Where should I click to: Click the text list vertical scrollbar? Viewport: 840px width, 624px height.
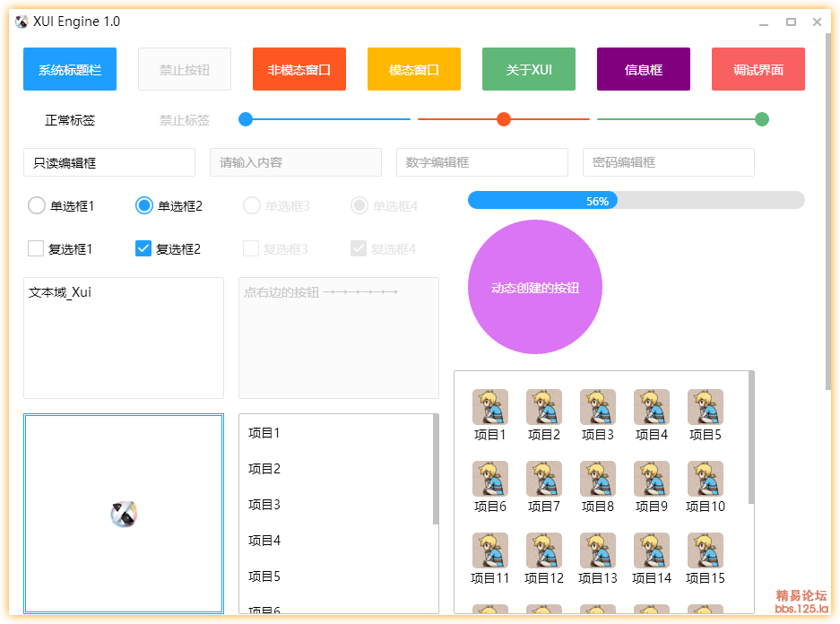click(436, 470)
